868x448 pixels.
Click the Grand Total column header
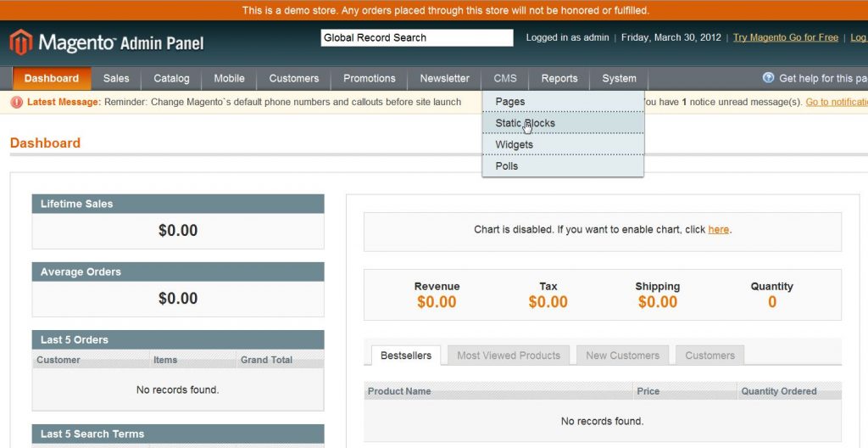(x=266, y=360)
